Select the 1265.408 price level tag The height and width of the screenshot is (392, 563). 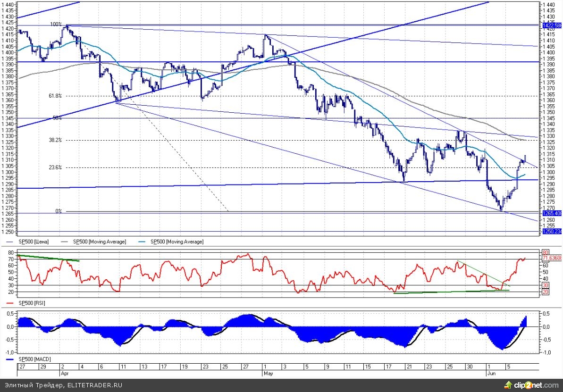552,213
